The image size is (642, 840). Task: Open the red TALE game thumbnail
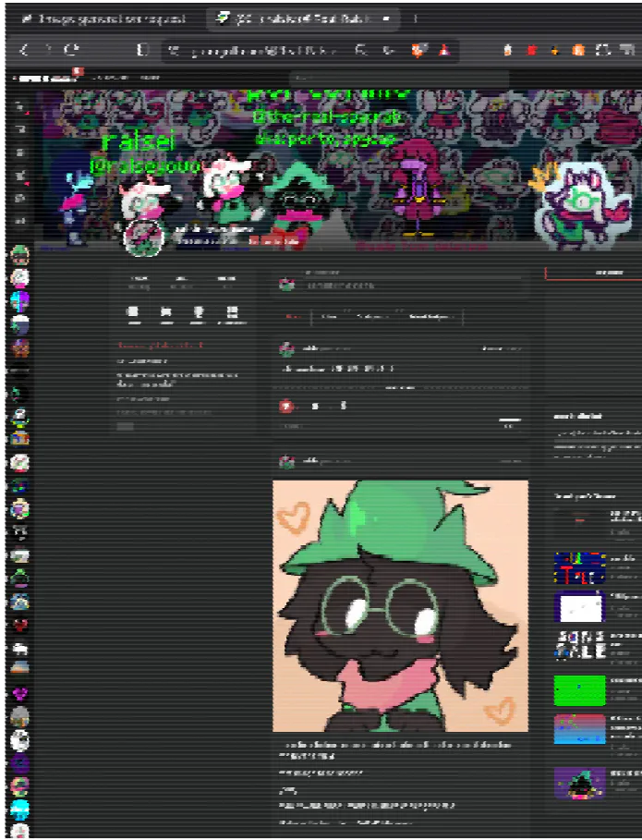[x=579, y=568]
